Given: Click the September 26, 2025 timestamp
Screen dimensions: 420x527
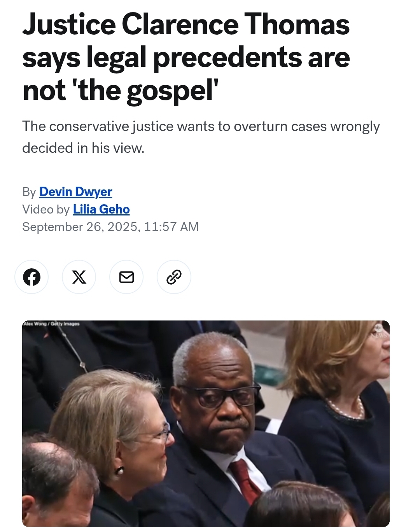Looking at the screenshot, I should pyautogui.click(x=110, y=227).
